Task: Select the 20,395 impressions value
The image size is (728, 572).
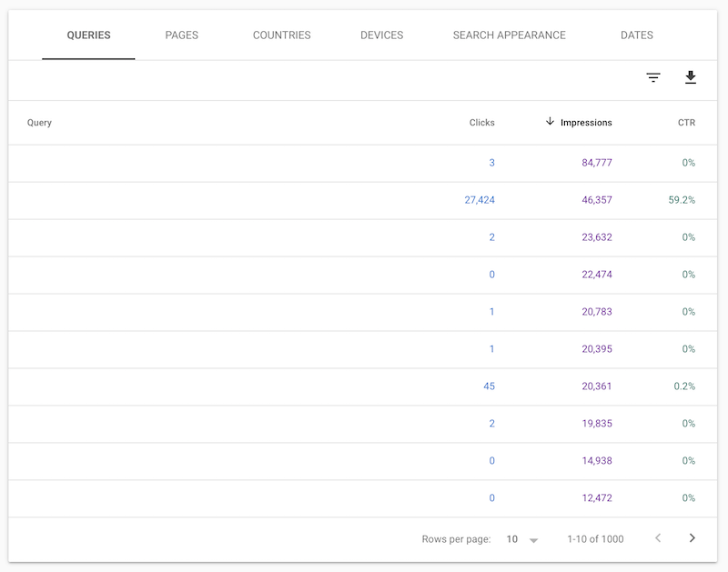Action: (x=597, y=349)
